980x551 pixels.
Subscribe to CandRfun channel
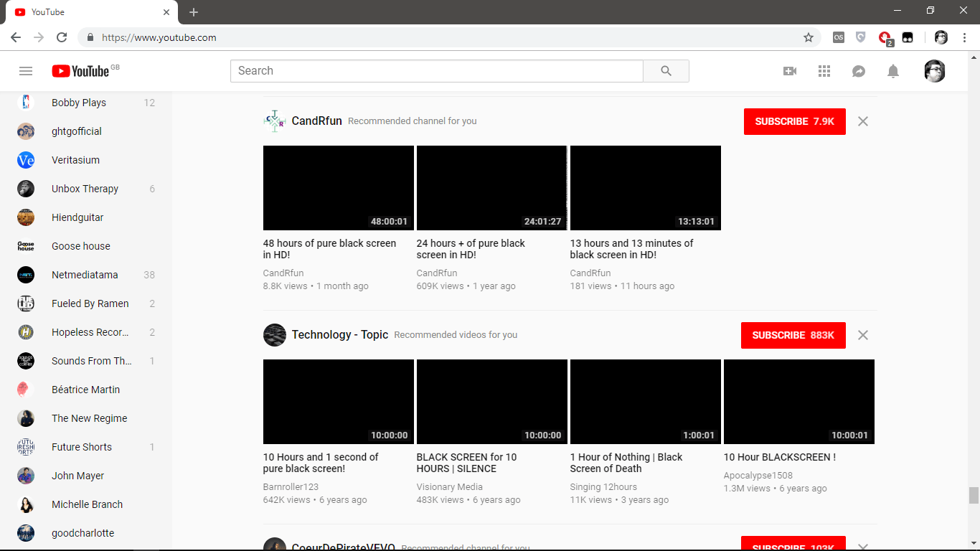coord(794,121)
